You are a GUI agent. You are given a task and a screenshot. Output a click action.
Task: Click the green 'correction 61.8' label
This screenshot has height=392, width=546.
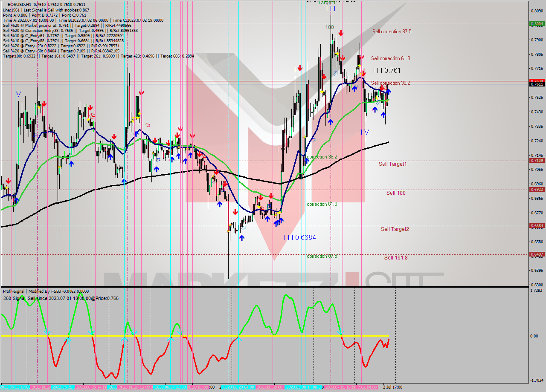(x=322, y=204)
